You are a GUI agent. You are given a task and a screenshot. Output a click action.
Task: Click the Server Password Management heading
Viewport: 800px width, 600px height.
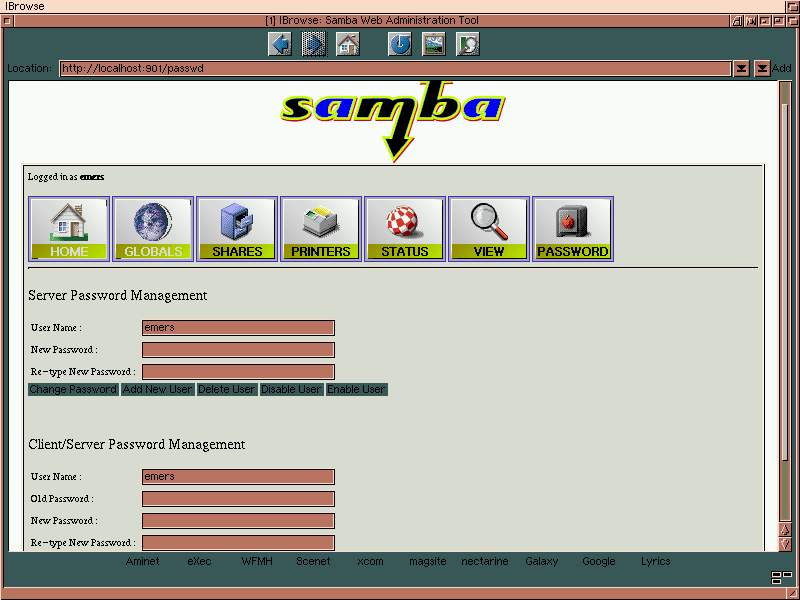tap(117, 295)
